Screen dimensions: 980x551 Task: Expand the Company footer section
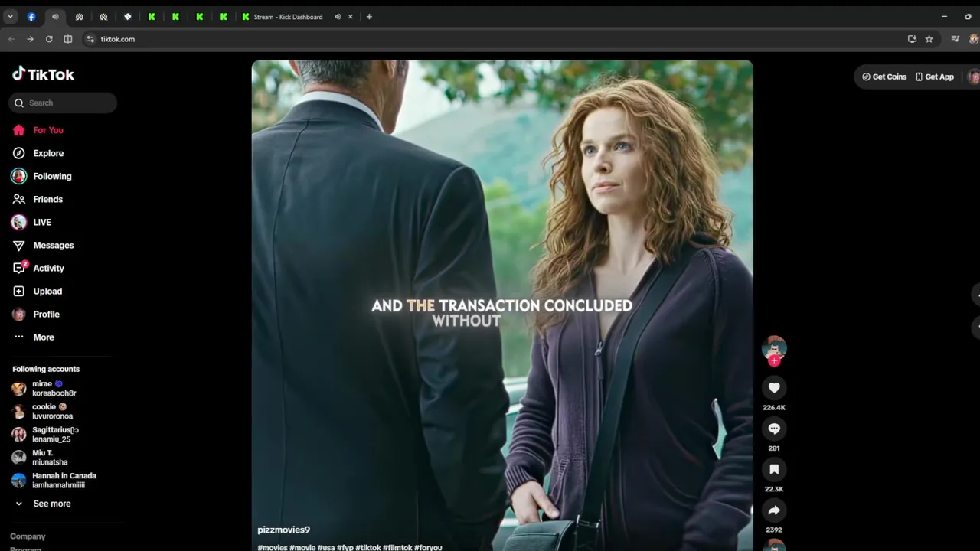click(28, 536)
